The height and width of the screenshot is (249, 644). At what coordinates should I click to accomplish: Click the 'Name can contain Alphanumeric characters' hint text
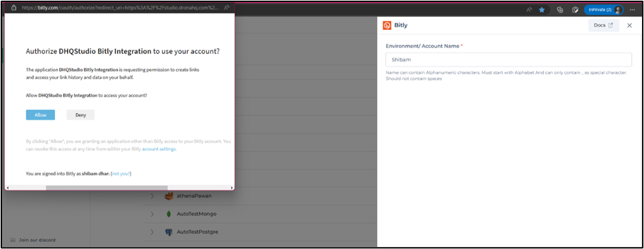pos(506,76)
